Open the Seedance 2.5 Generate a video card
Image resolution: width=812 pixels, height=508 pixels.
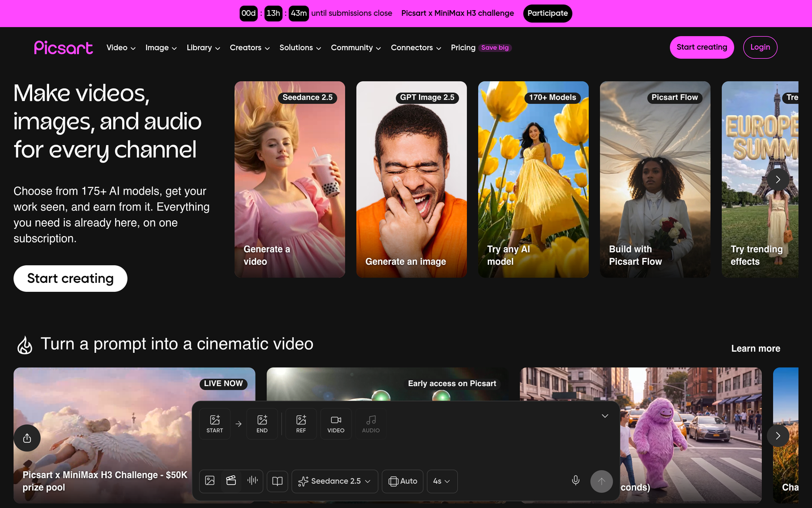(290, 179)
